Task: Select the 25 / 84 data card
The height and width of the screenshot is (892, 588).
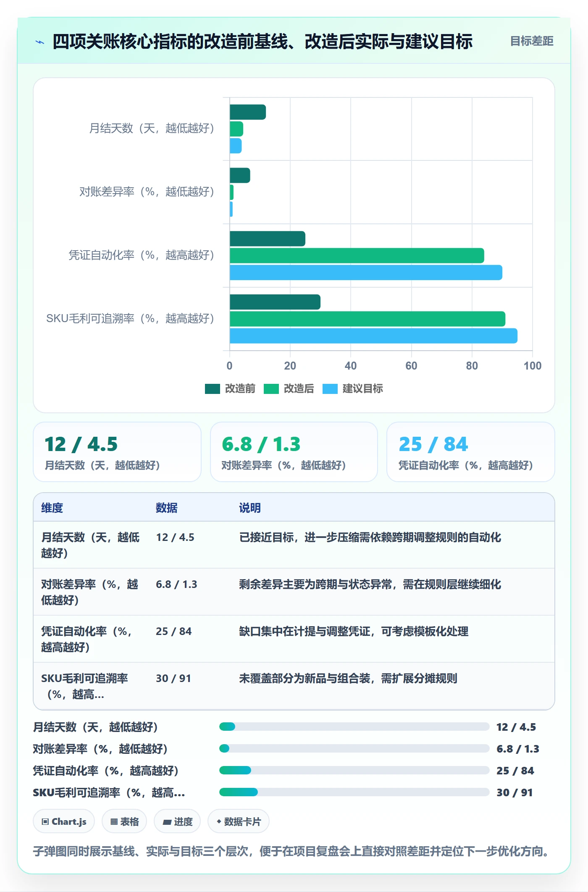Action: [x=470, y=452]
